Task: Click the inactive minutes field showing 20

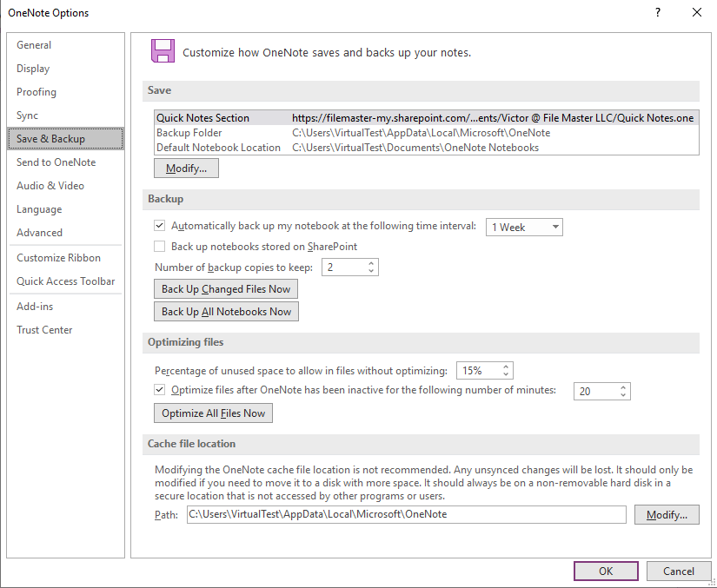Action: click(x=596, y=391)
